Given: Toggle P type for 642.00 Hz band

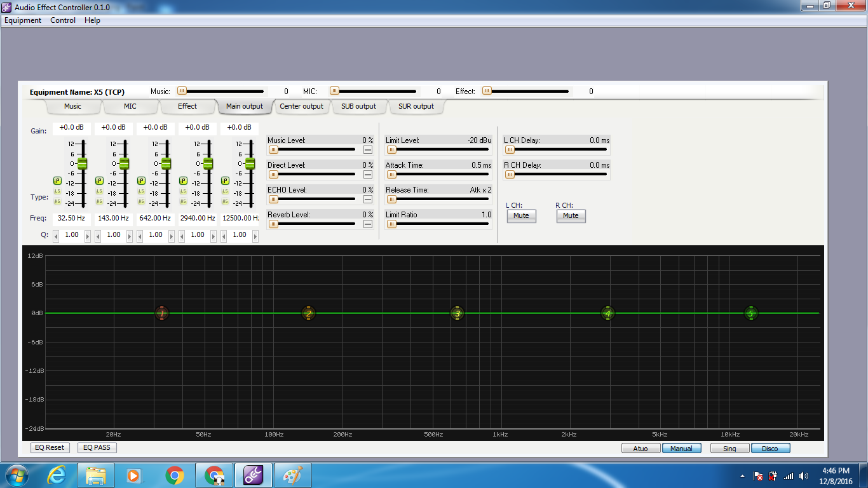Looking at the screenshot, I should [141, 180].
